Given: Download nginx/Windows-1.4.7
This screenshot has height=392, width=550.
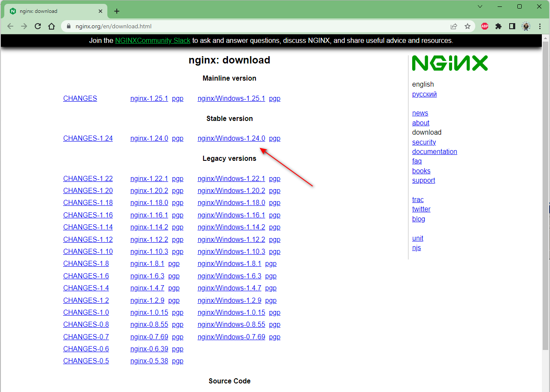Looking at the screenshot, I should (229, 288).
